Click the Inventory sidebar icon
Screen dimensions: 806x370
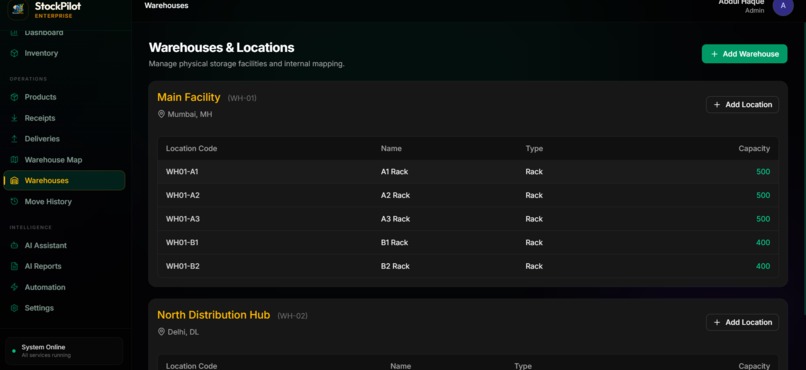pyautogui.click(x=14, y=53)
